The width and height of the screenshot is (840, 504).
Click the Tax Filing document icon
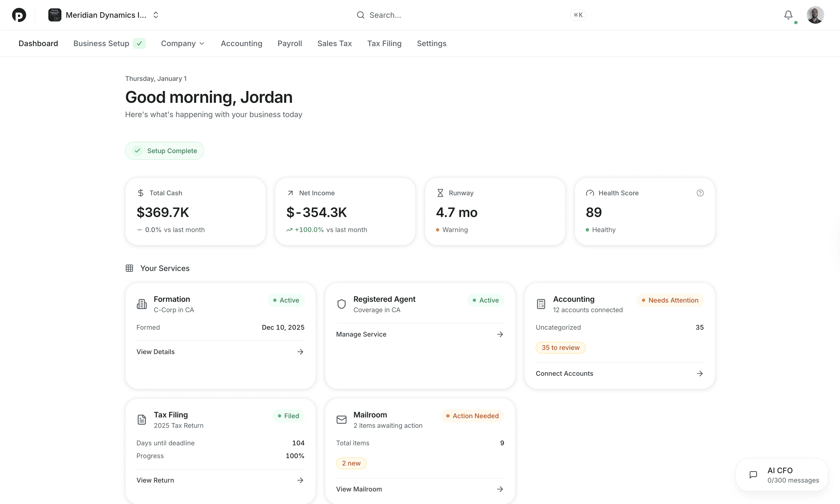click(142, 419)
